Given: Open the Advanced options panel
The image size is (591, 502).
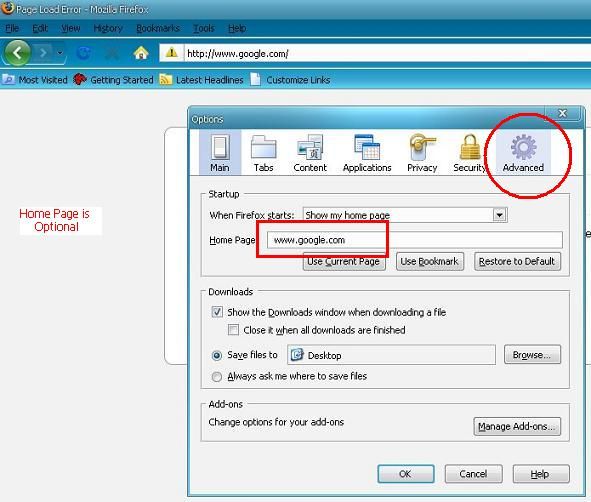Looking at the screenshot, I should click(x=523, y=153).
